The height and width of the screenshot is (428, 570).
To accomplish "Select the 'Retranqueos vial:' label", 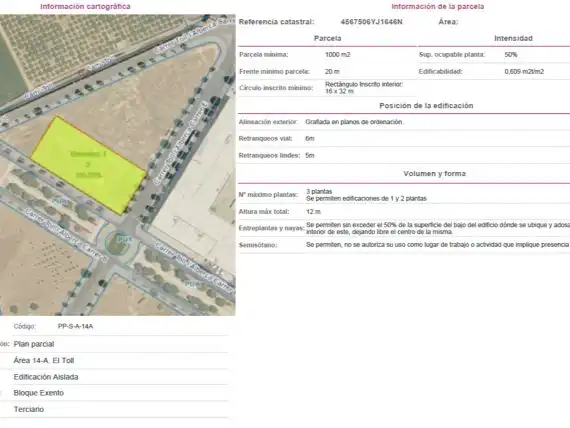I will (x=265, y=139).
